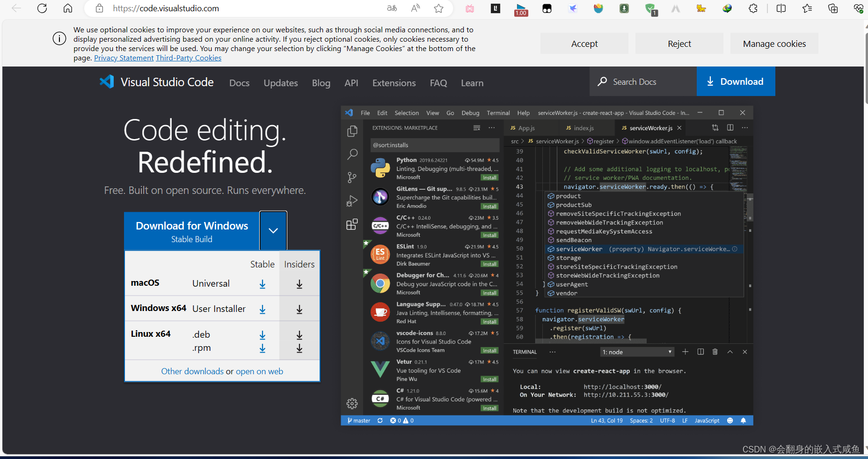Download Linux x64 .deb Stable package
This screenshot has width=868, height=459.
click(x=263, y=335)
